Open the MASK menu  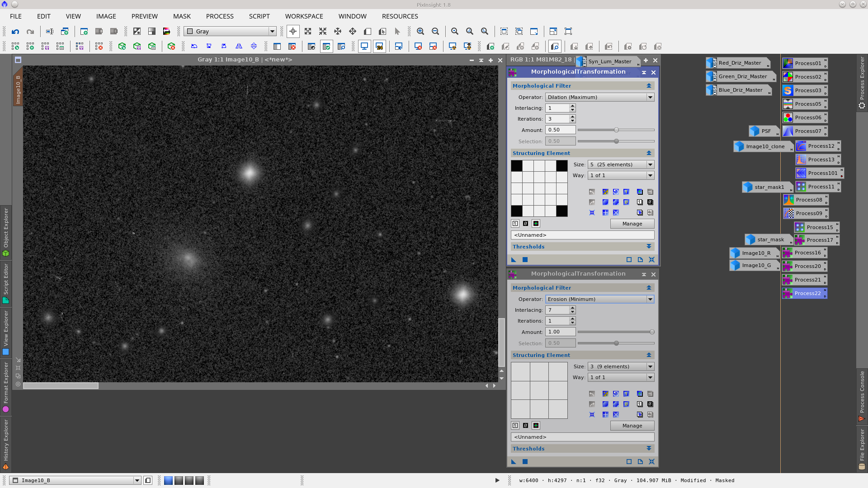click(182, 16)
